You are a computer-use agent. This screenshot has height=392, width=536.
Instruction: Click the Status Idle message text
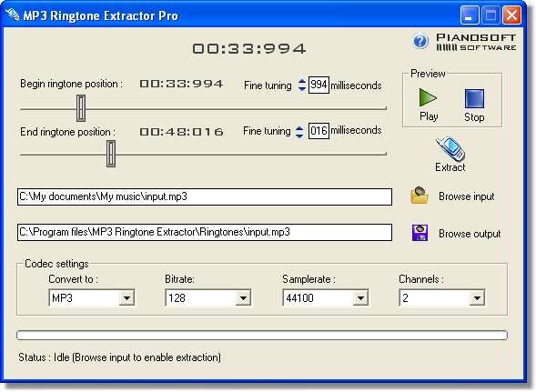tap(119, 357)
